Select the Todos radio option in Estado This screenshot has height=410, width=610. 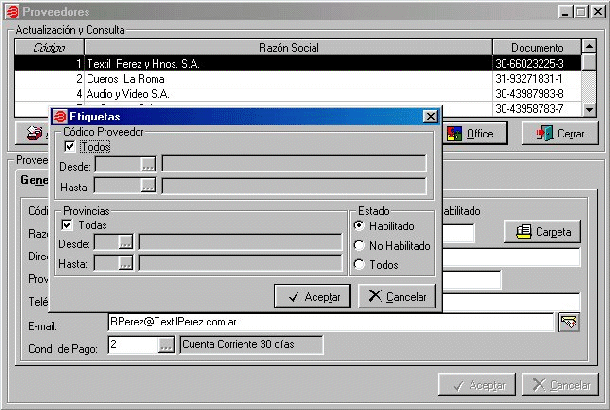(x=360, y=264)
